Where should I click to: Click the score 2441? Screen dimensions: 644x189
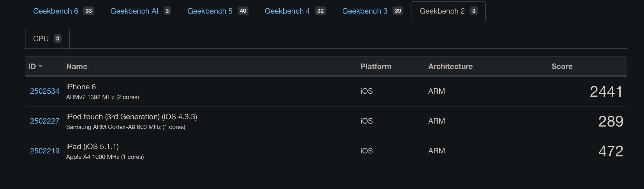point(606,92)
